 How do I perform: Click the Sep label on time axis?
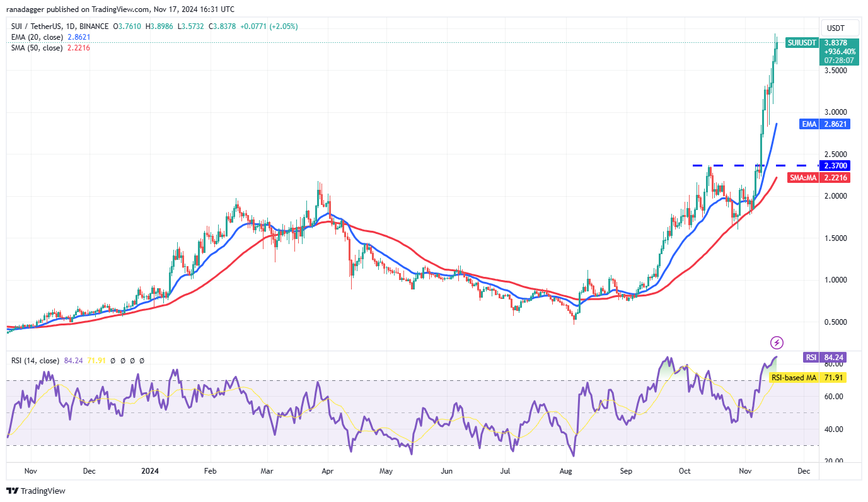(626, 470)
